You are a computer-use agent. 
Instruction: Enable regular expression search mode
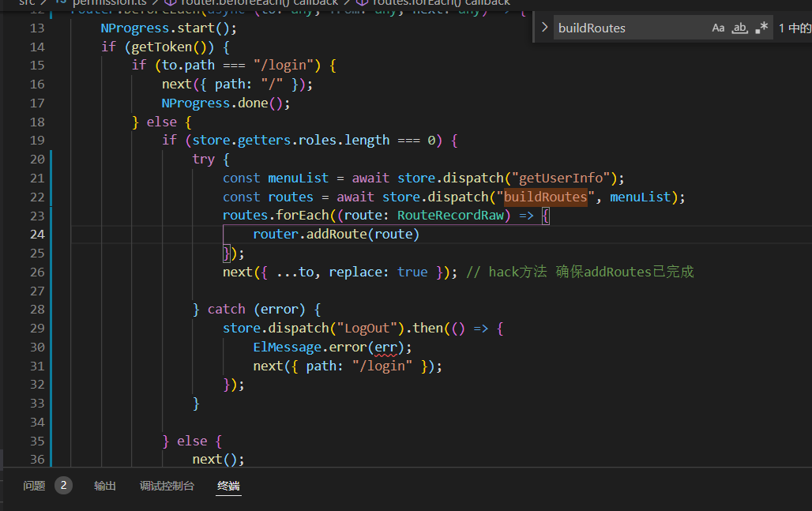761,28
